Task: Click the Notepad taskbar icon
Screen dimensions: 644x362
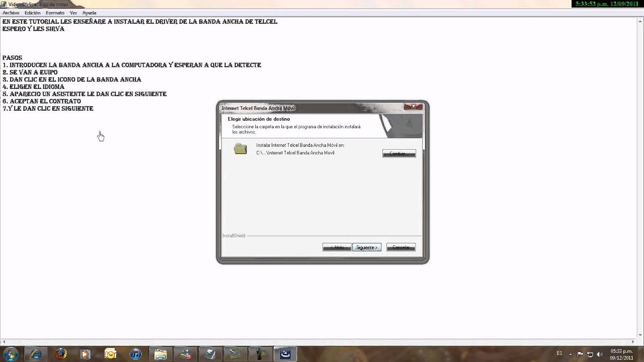Action: click(210, 354)
